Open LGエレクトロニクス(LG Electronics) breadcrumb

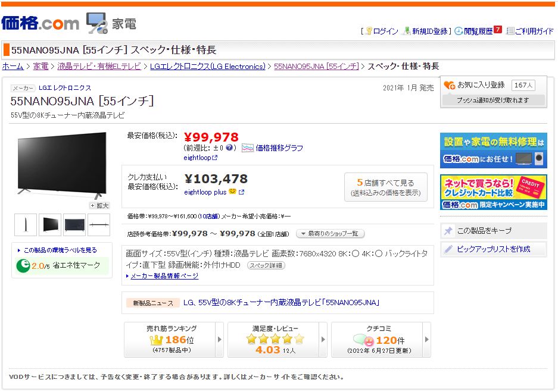208,67
